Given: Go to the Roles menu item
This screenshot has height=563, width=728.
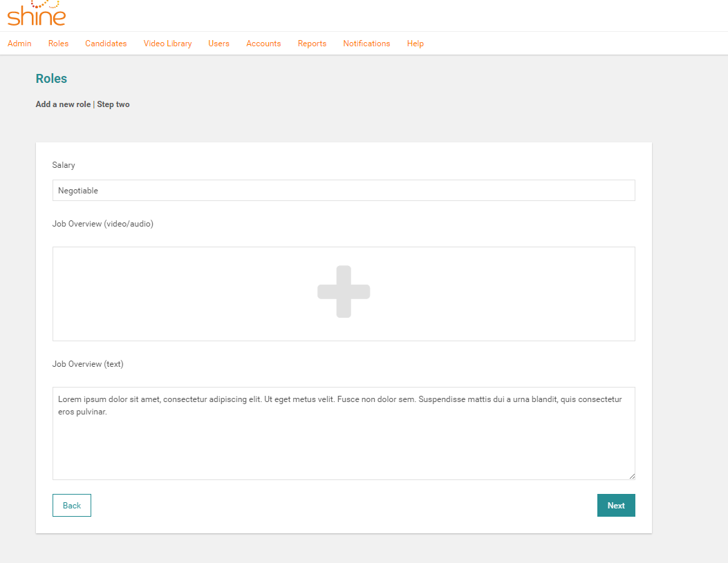Looking at the screenshot, I should [x=58, y=44].
